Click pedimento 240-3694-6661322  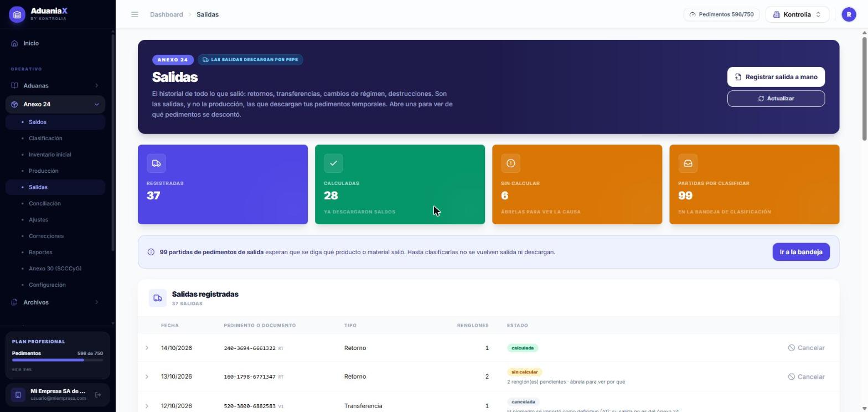[x=250, y=348]
